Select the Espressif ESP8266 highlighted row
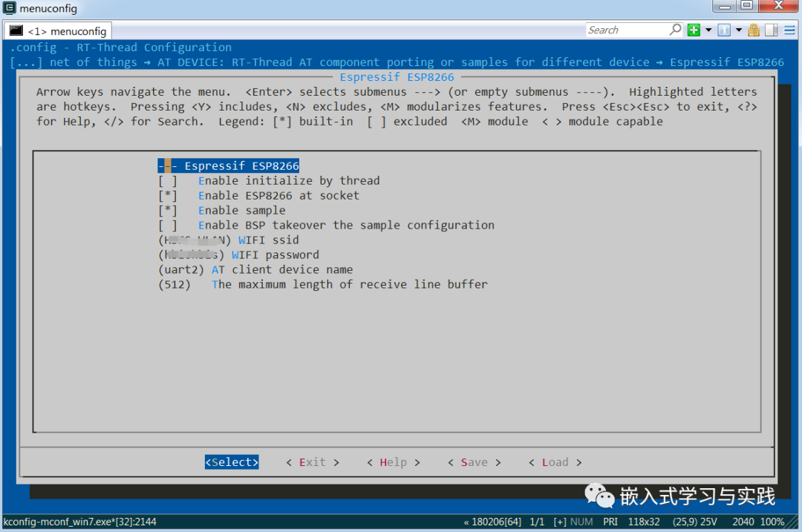This screenshot has height=532, width=802. (228, 166)
